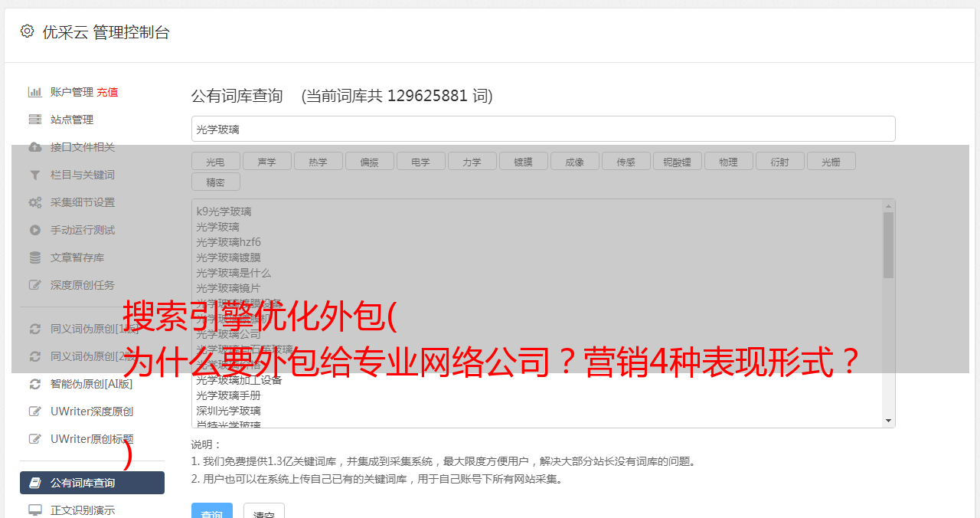Click the 接口文件相关 cloud icon
Image resolution: width=980 pixels, height=518 pixels.
pos(34,147)
